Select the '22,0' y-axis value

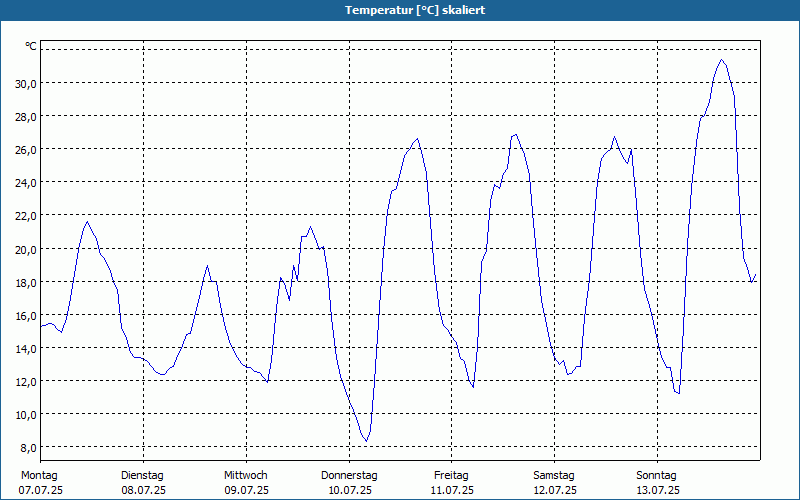pyautogui.click(x=26, y=216)
